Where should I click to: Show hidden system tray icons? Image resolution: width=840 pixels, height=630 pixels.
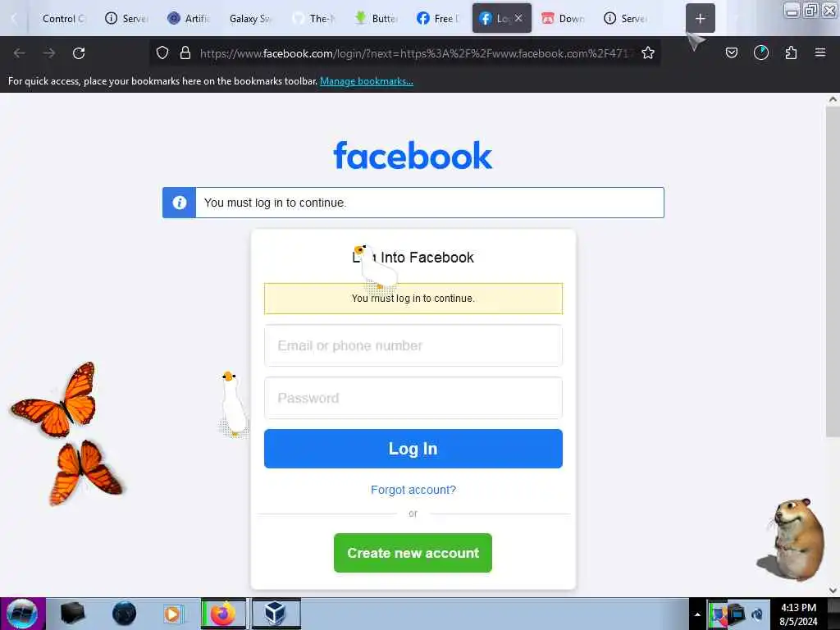click(697, 614)
